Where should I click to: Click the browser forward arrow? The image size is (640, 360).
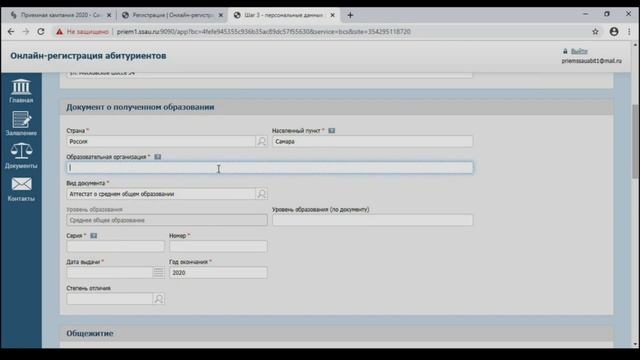pos(26,31)
